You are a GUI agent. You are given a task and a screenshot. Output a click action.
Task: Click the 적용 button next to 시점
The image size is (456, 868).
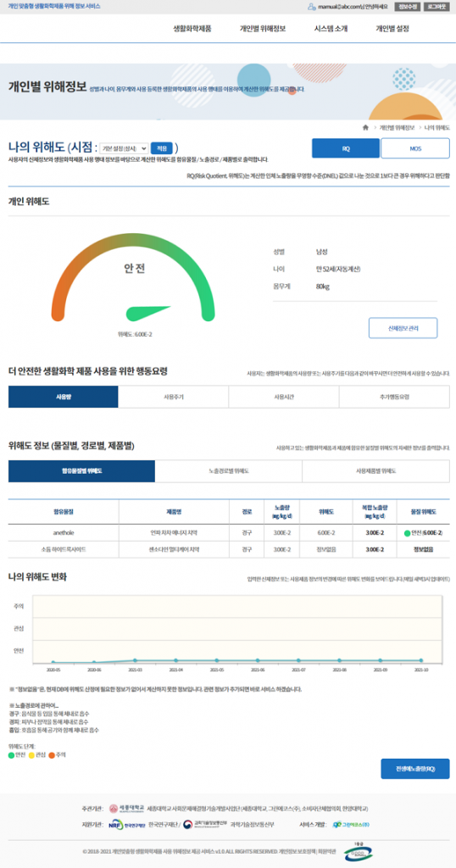(x=162, y=148)
